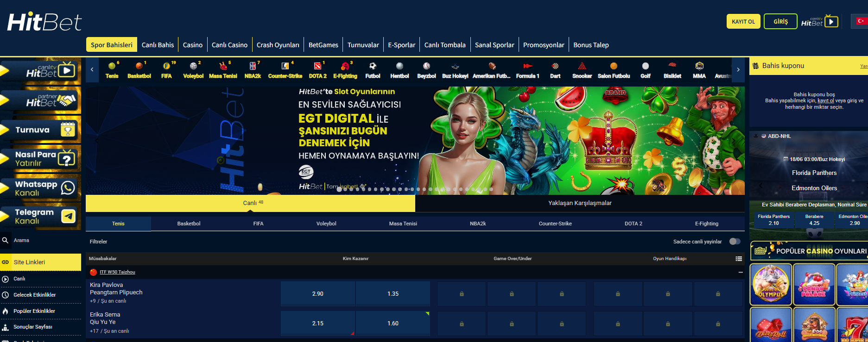Viewport: 868px width, 342px height.
Task: Open Turnuva sidebar banner
Action: (40, 130)
